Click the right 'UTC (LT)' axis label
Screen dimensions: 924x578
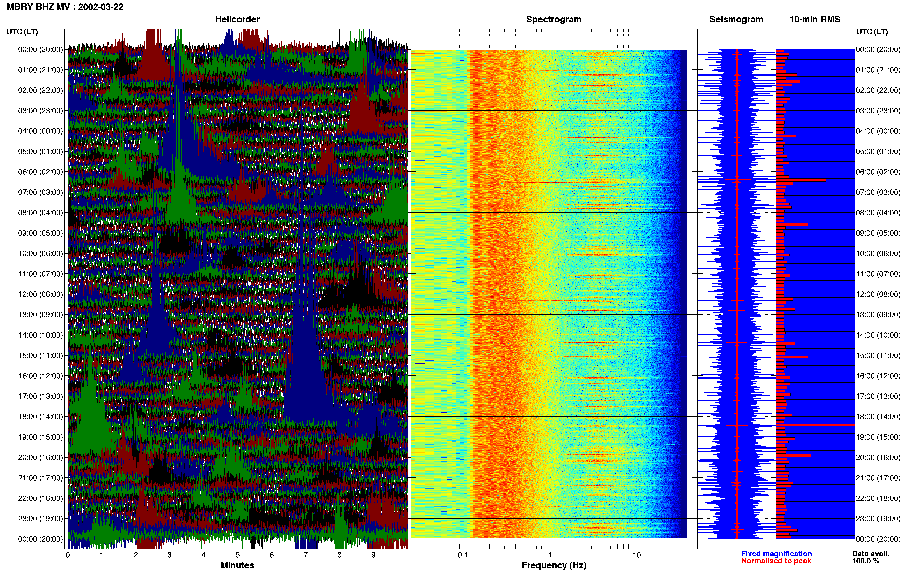[872, 32]
